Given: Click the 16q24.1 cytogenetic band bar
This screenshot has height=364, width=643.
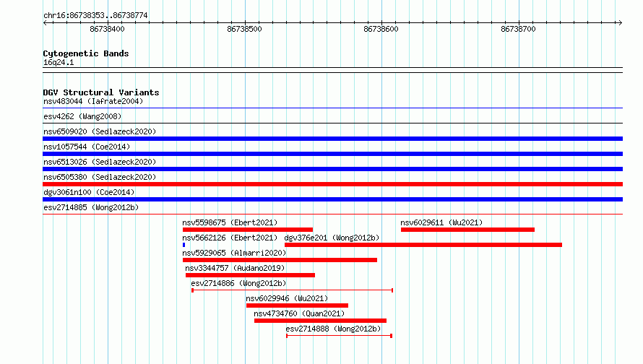Looking at the screenshot, I should pyautogui.click(x=332, y=70).
